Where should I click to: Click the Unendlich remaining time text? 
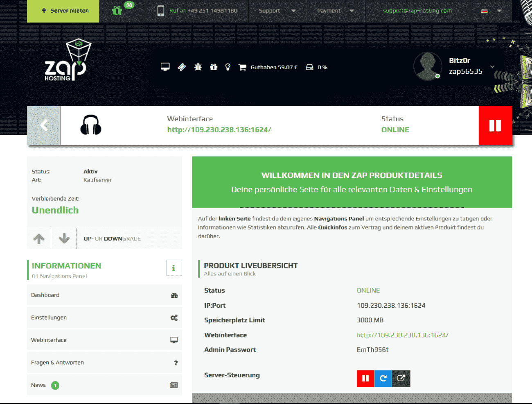[55, 210]
